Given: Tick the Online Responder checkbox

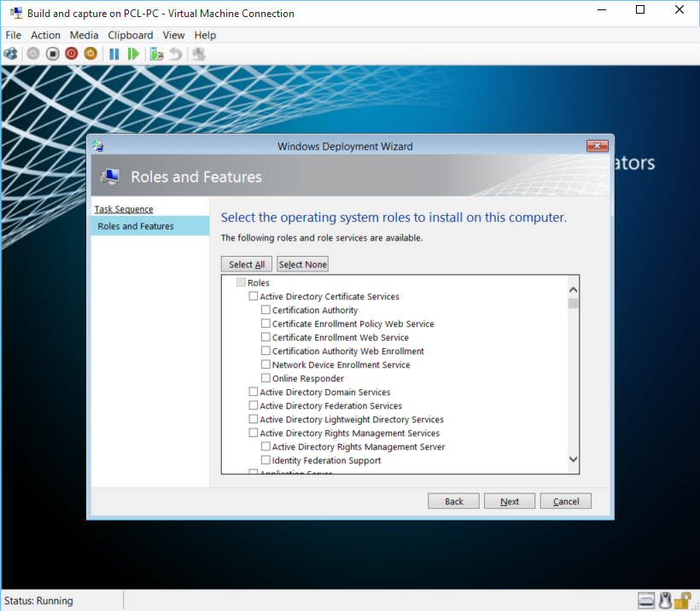Looking at the screenshot, I should [x=265, y=379].
